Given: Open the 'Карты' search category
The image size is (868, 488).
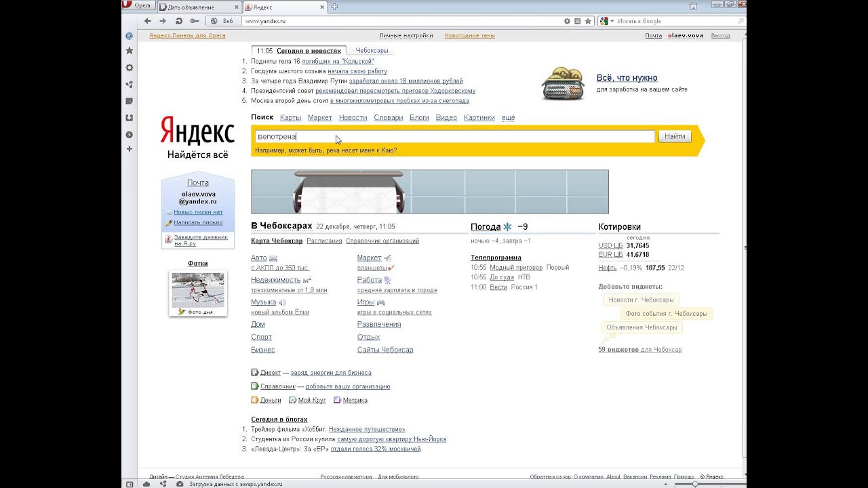Looking at the screenshot, I should tap(290, 118).
